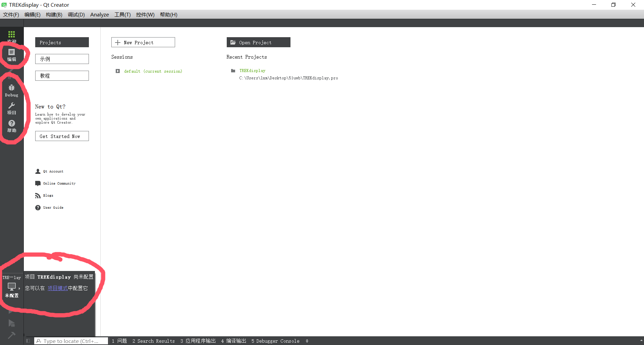Click Get Started Now button
644x345 pixels.
[x=62, y=136]
